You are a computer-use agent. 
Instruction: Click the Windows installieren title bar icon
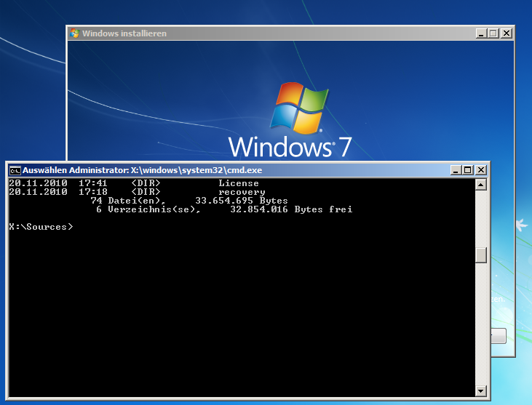point(75,33)
